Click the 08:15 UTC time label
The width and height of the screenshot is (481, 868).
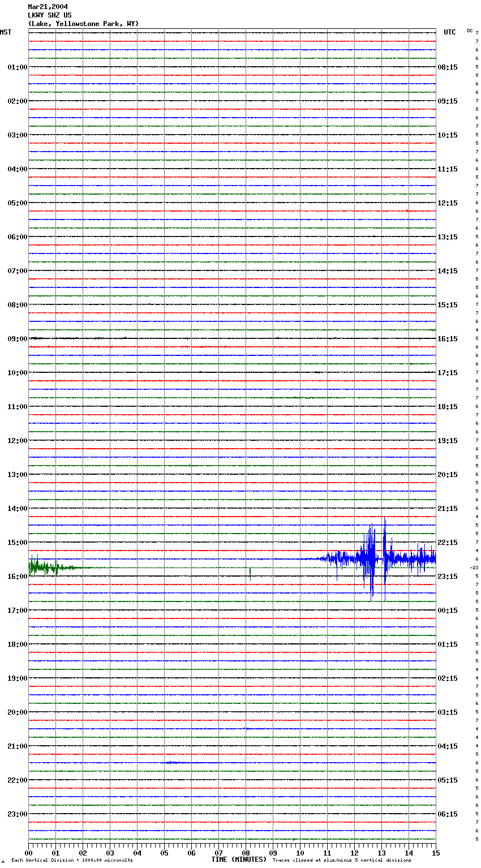click(448, 67)
